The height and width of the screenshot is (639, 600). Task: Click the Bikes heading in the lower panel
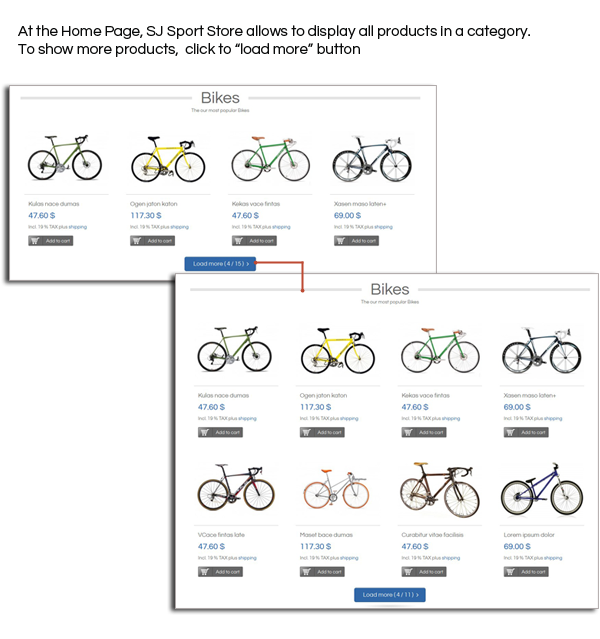(389, 289)
